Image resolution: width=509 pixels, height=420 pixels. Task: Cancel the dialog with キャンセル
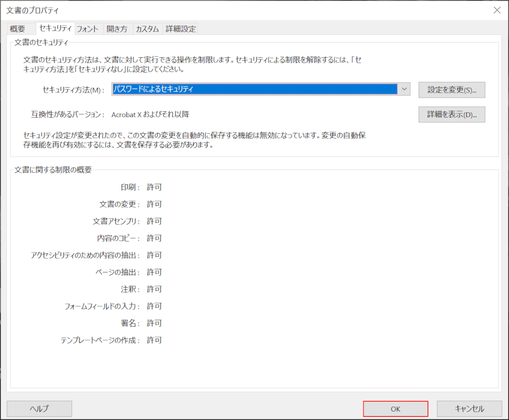click(x=469, y=408)
